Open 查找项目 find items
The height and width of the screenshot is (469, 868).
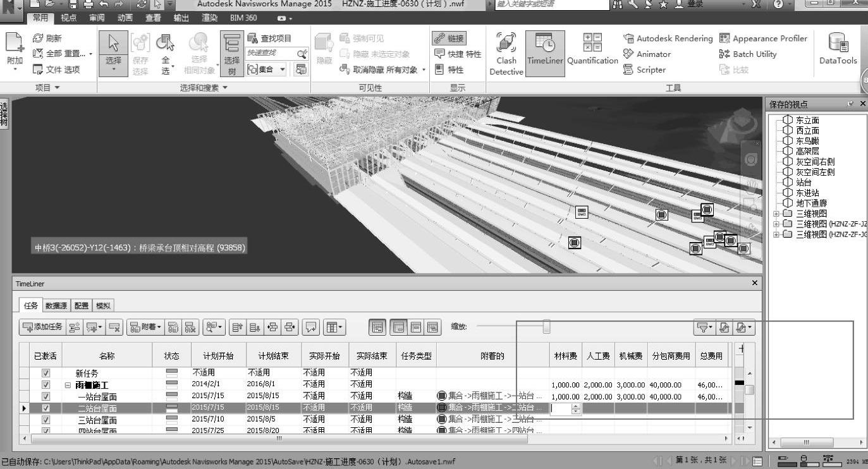coord(269,39)
